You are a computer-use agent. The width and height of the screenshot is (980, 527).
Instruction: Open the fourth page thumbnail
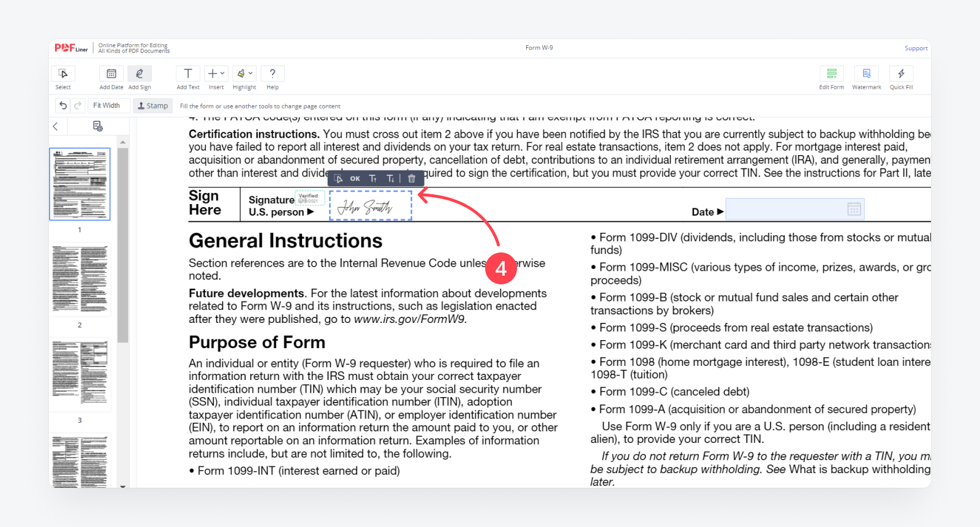80,461
